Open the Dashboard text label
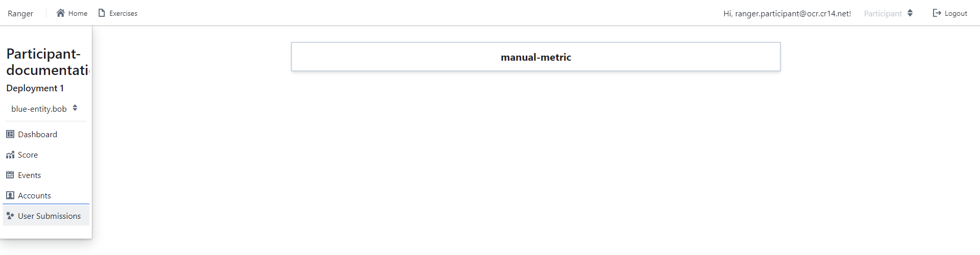This screenshot has width=980, height=255. tap(37, 134)
